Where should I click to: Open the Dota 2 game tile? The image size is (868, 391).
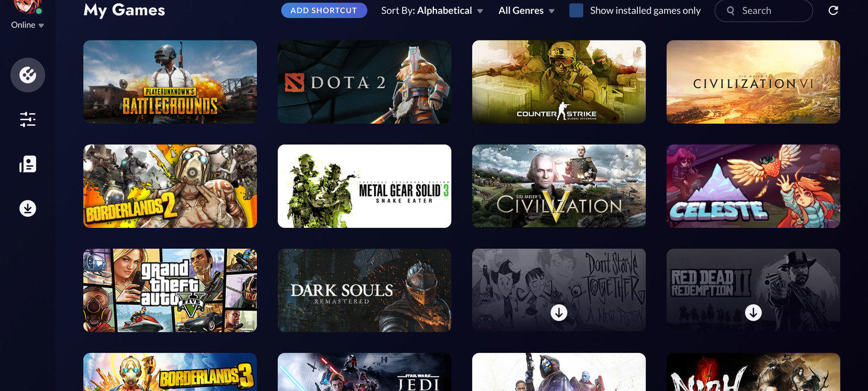pos(364,82)
